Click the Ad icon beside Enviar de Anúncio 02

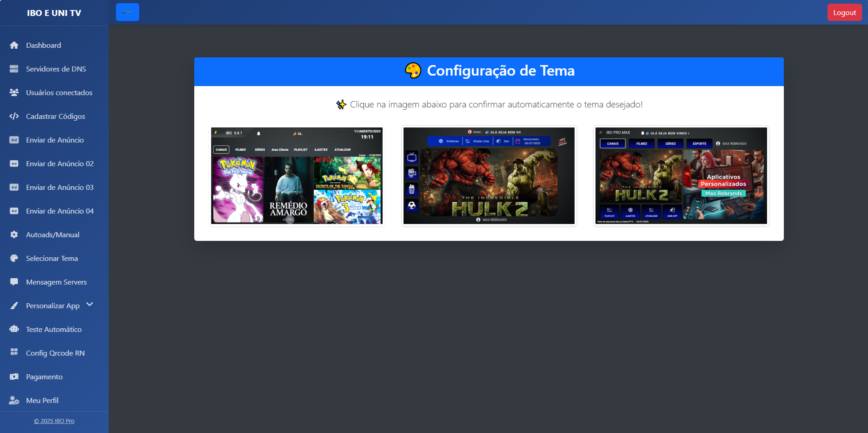coord(14,163)
